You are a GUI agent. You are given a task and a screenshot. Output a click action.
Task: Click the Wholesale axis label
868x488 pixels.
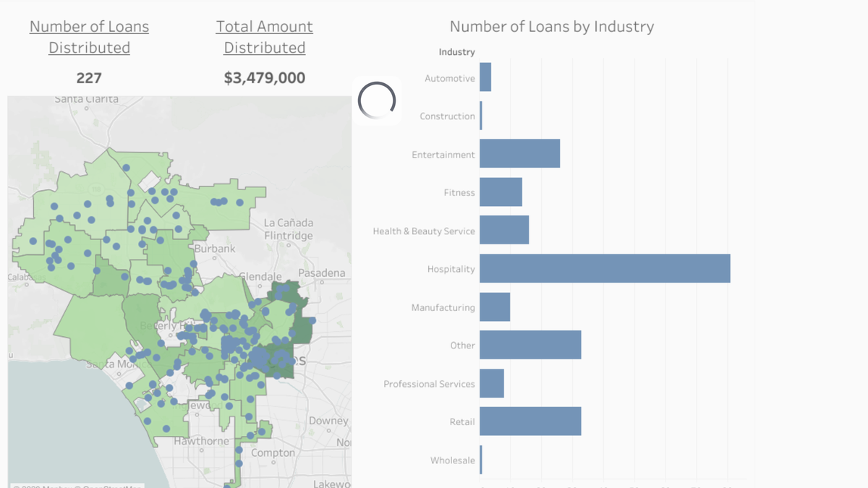pyautogui.click(x=452, y=461)
